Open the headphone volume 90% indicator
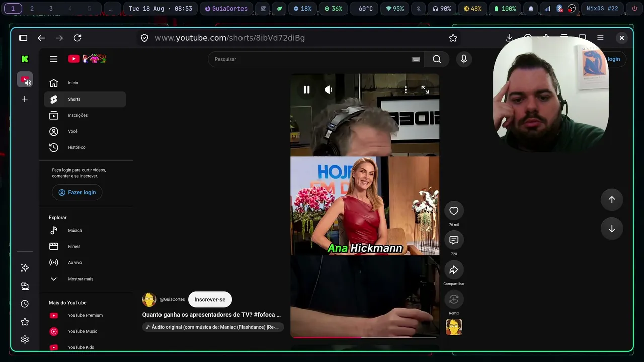644x362 pixels. [442, 9]
